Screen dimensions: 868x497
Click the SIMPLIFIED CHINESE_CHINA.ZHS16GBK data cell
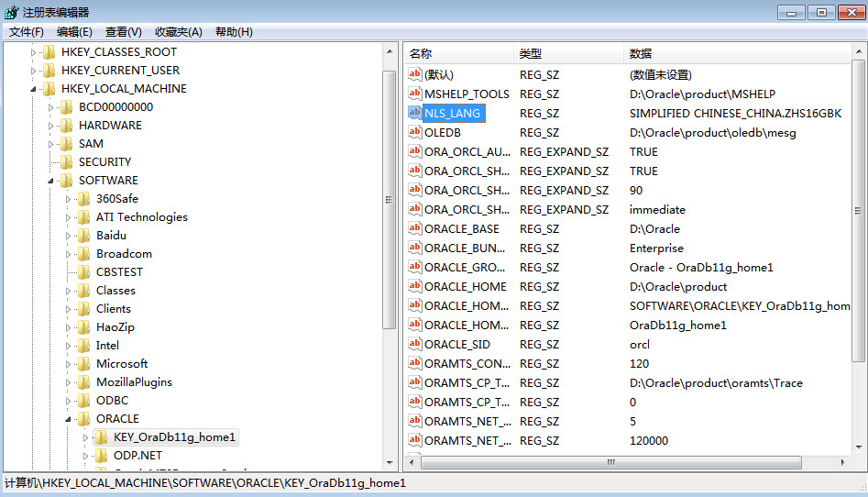pos(735,113)
